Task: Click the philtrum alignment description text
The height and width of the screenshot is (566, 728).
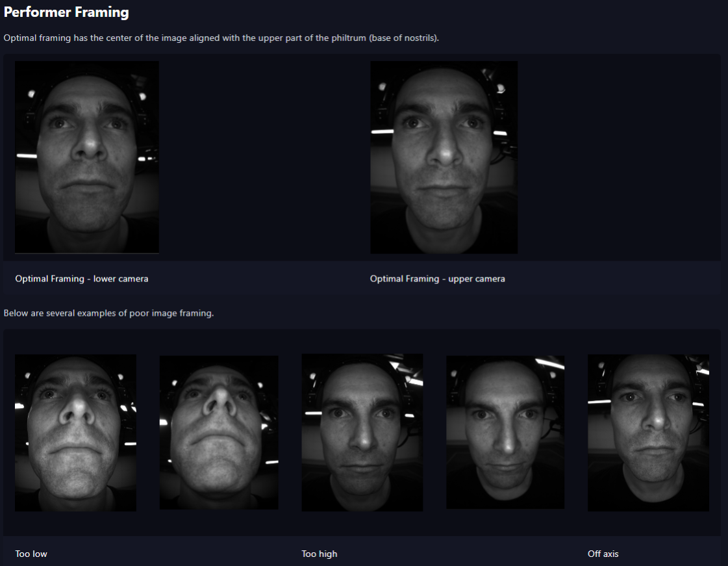Action: tap(221, 38)
